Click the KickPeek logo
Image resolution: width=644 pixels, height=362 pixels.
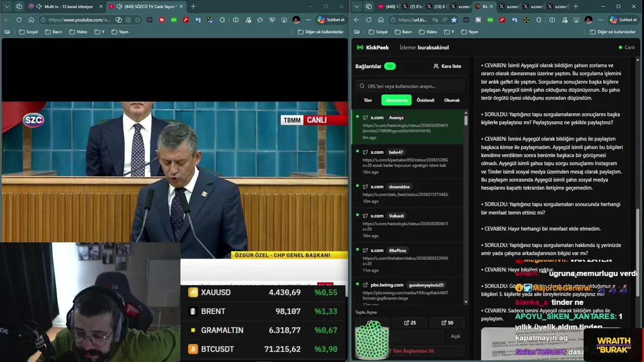pyautogui.click(x=373, y=47)
